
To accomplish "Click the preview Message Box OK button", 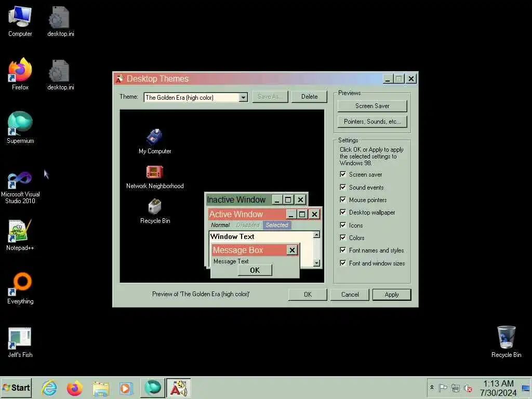I will pyautogui.click(x=255, y=270).
